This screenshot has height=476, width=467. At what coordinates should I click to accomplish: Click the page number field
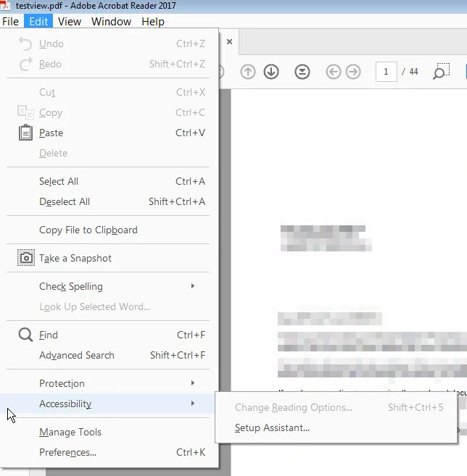click(x=387, y=72)
